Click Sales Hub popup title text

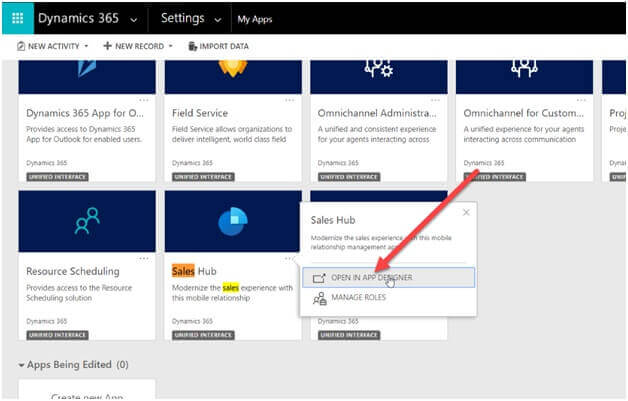click(333, 220)
